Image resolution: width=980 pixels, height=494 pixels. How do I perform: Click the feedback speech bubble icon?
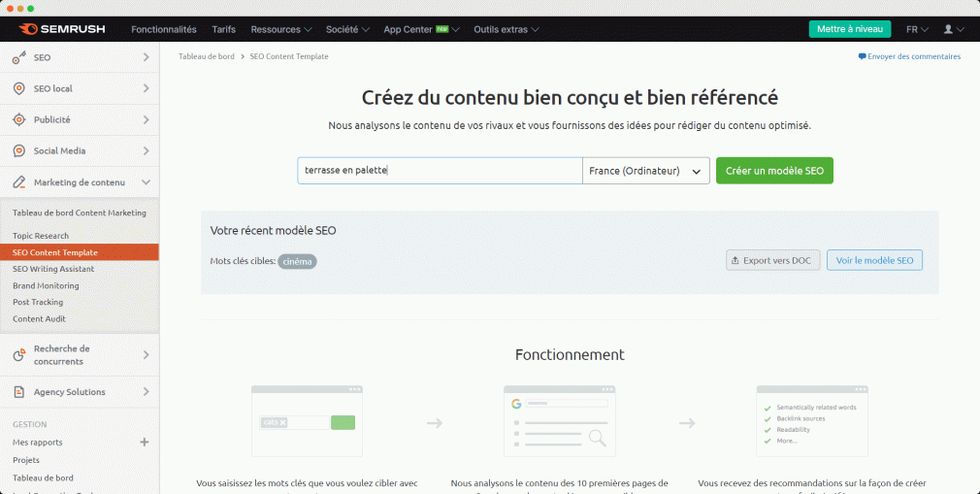(x=862, y=56)
